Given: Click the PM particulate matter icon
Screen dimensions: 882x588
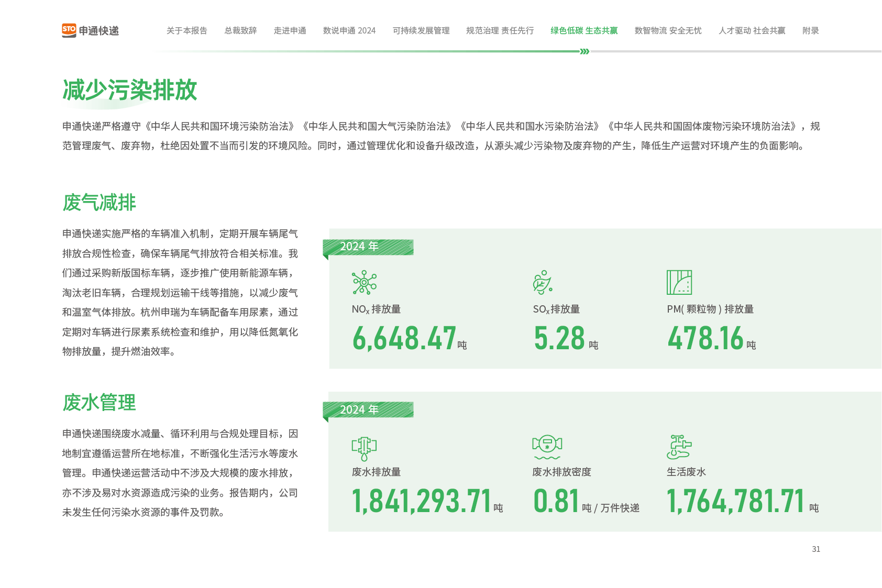Looking at the screenshot, I should (679, 282).
